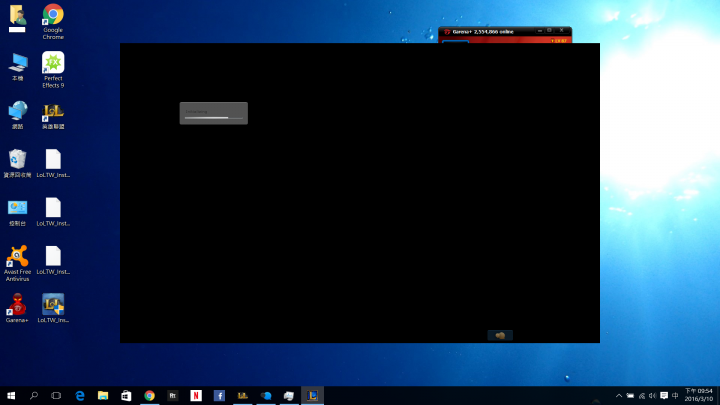Launch Avast Free Antivirus shortcut

click(x=17, y=263)
